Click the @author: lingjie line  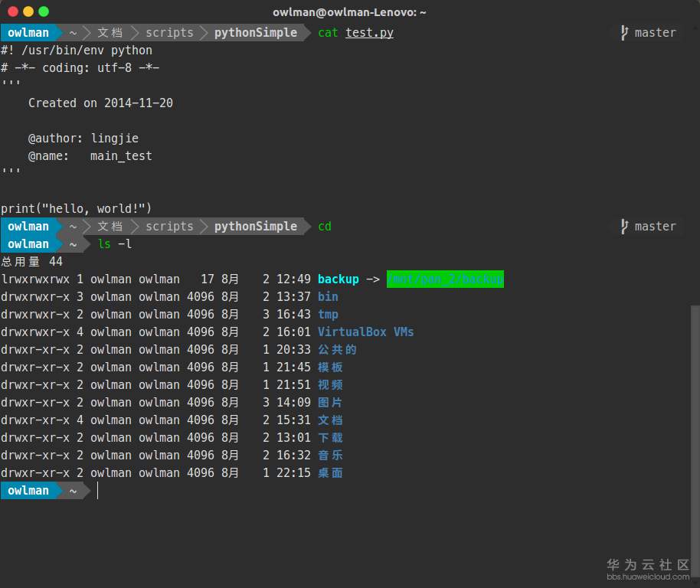pyautogui.click(x=83, y=139)
